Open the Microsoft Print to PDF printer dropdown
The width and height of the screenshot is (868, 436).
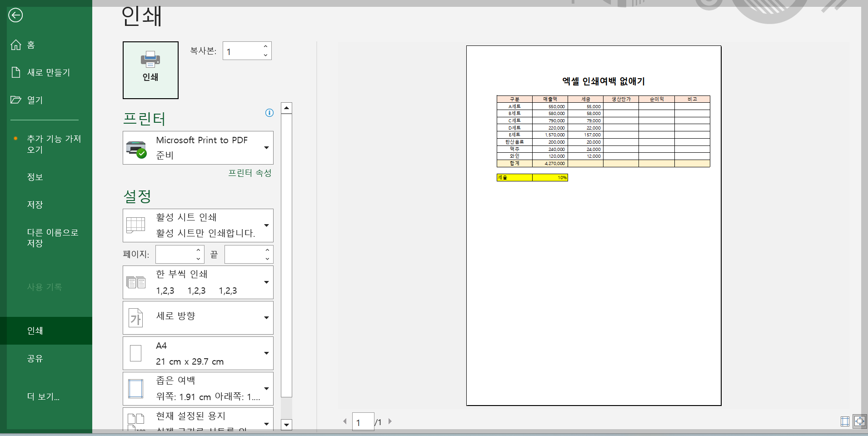click(198, 148)
